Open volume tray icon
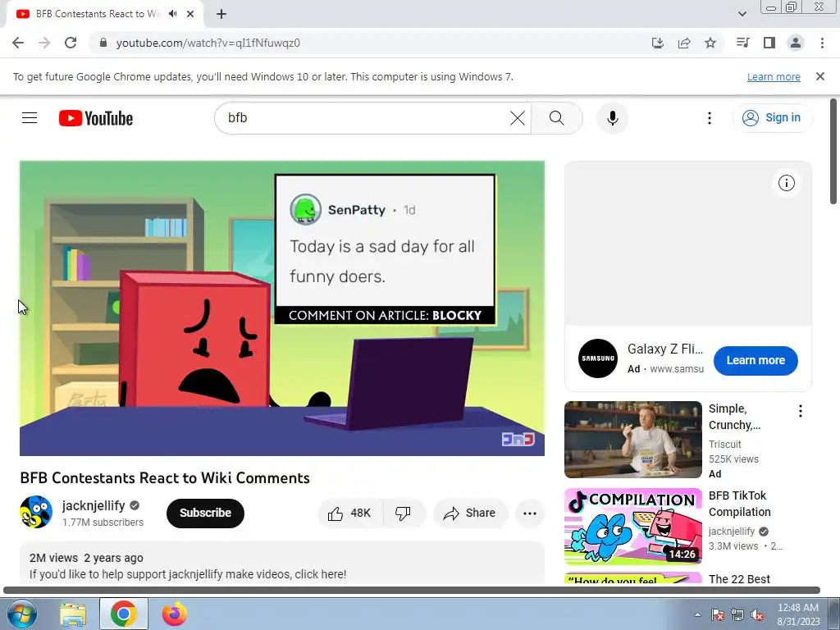This screenshot has width=840, height=630. point(757,615)
